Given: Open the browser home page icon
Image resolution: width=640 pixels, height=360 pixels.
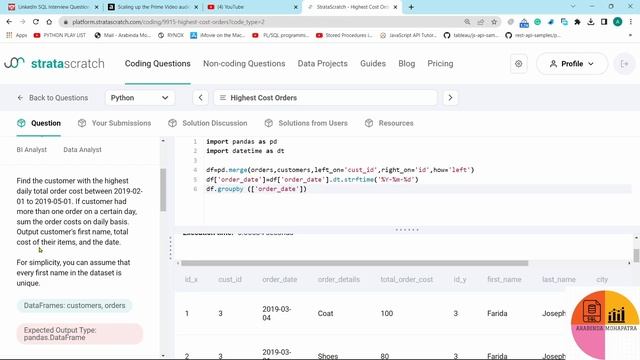Looking at the screenshot, I should [x=49, y=22].
